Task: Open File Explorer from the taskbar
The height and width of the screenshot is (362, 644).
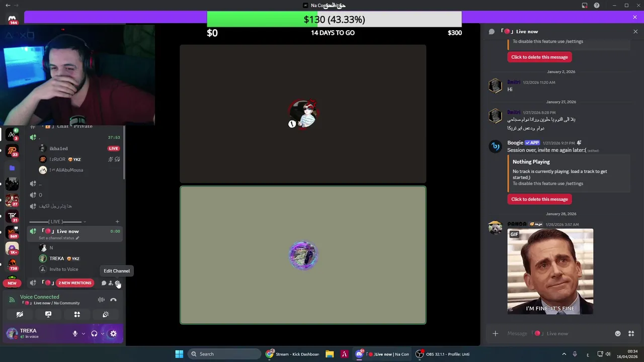Action: [330, 354]
